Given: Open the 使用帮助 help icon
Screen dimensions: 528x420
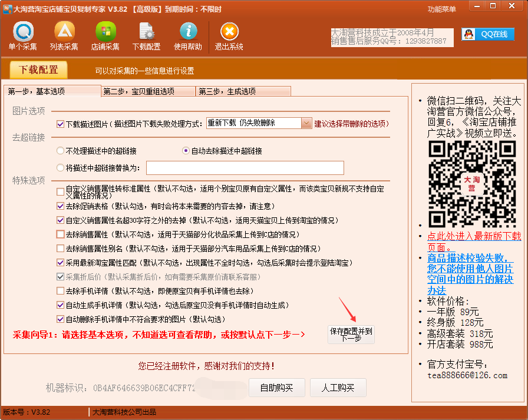Looking at the screenshot, I should [188, 36].
